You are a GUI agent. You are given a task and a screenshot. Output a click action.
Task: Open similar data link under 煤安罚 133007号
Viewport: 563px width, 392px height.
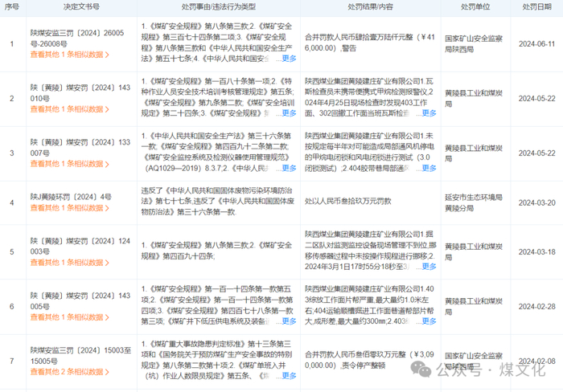[x=70, y=164]
